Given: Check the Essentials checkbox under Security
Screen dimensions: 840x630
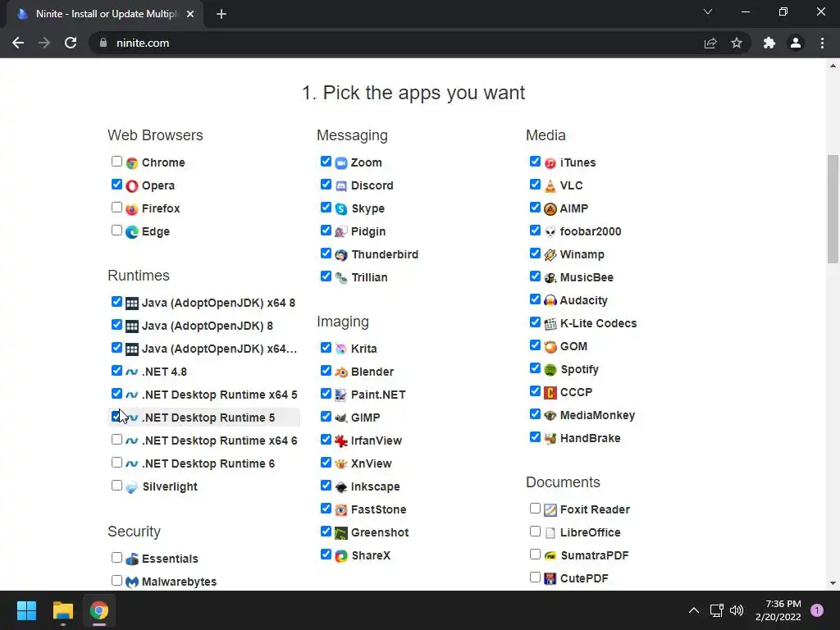Looking at the screenshot, I should (x=116, y=557).
